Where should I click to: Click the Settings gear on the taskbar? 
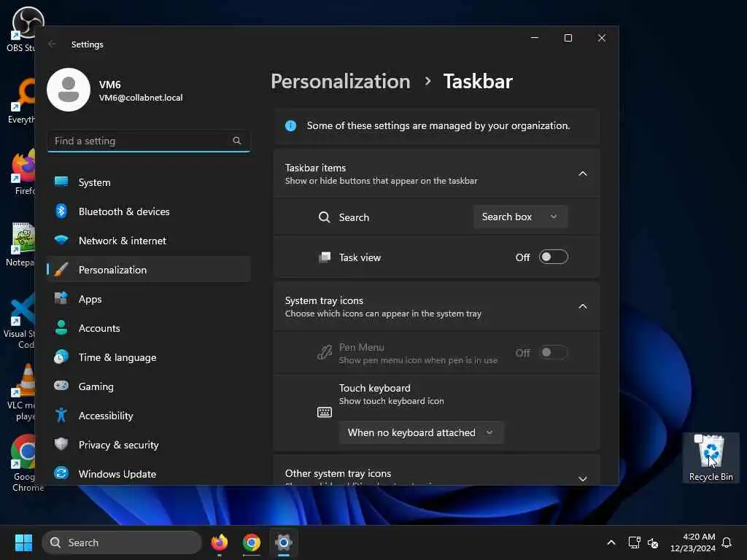coord(284,542)
